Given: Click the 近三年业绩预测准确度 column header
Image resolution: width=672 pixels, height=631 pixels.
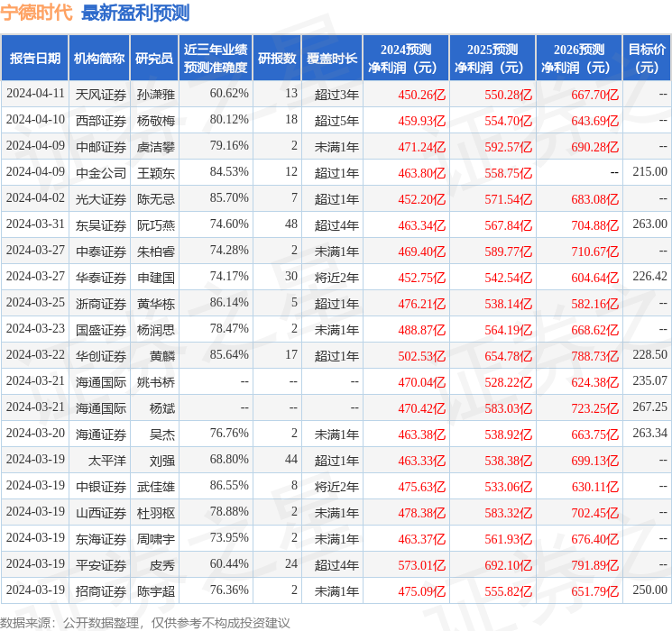Looking at the screenshot, I should coord(216,59).
